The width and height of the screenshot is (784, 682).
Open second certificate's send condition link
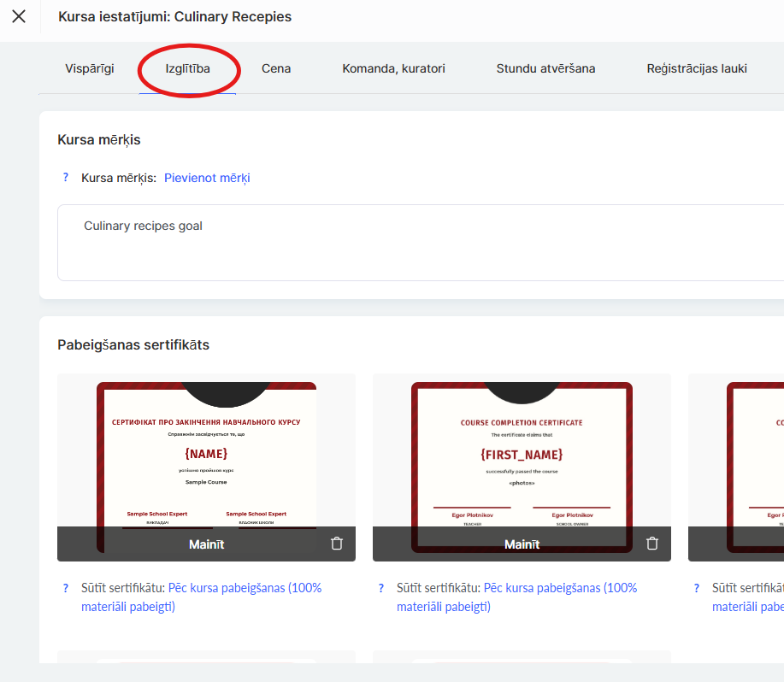[x=559, y=588]
